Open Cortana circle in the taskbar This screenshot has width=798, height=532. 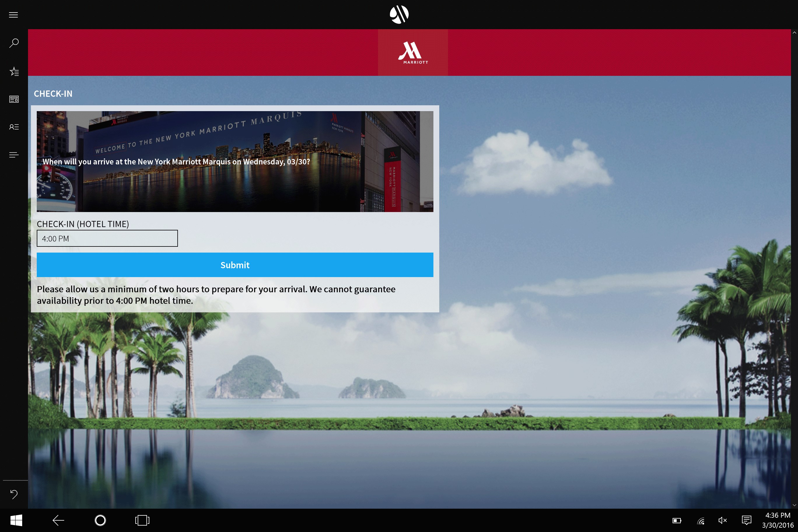100,520
